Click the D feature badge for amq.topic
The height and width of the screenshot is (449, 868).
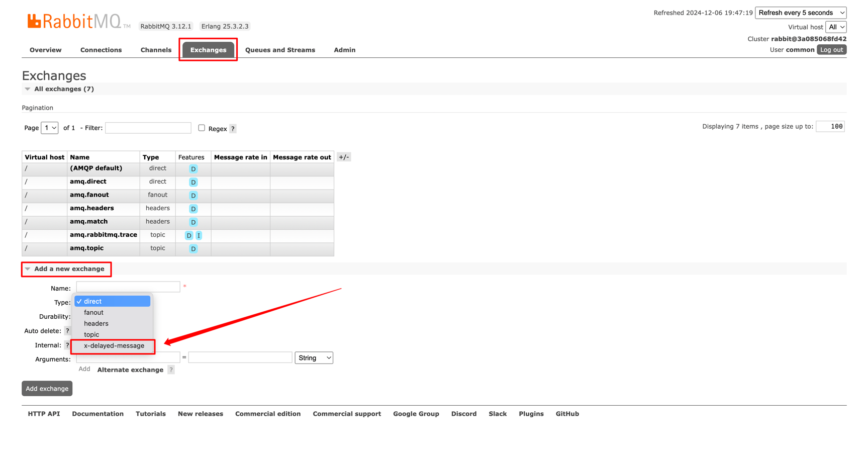[x=193, y=249]
